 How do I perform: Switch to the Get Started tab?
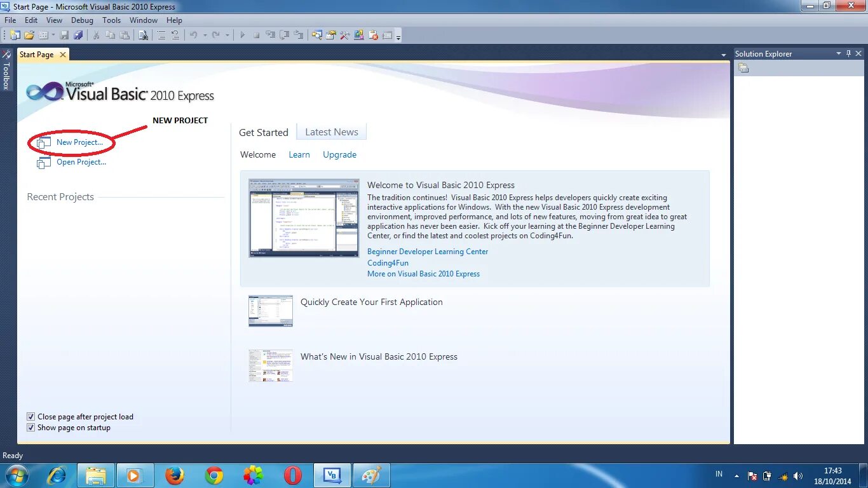[x=264, y=132]
